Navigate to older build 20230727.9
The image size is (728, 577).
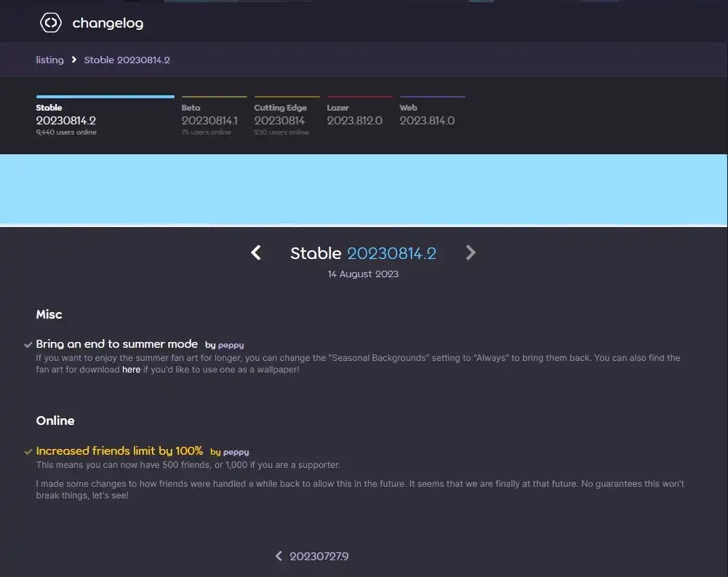[312, 556]
